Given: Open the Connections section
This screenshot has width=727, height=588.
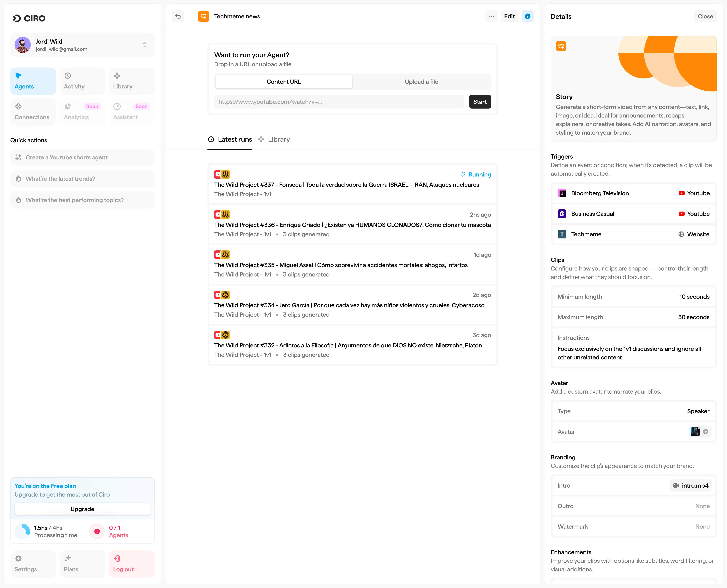Looking at the screenshot, I should tap(33, 112).
